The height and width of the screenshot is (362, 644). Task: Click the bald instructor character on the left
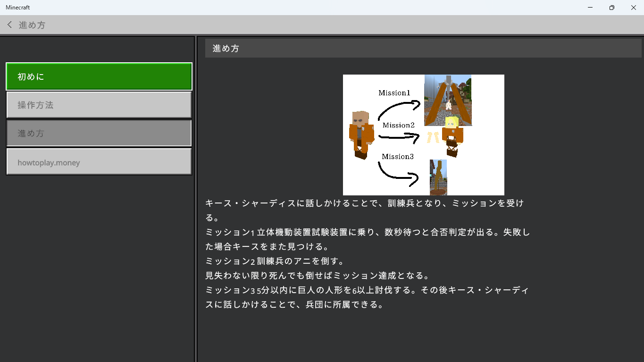(x=361, y=135)
